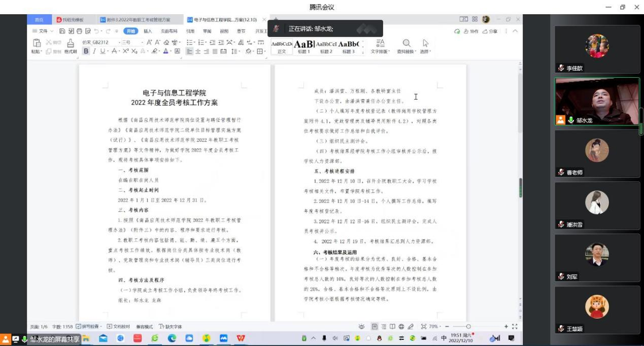Click the 文档校对 proofreading button
Screen dimensions: 644x346
coord(118,326)
